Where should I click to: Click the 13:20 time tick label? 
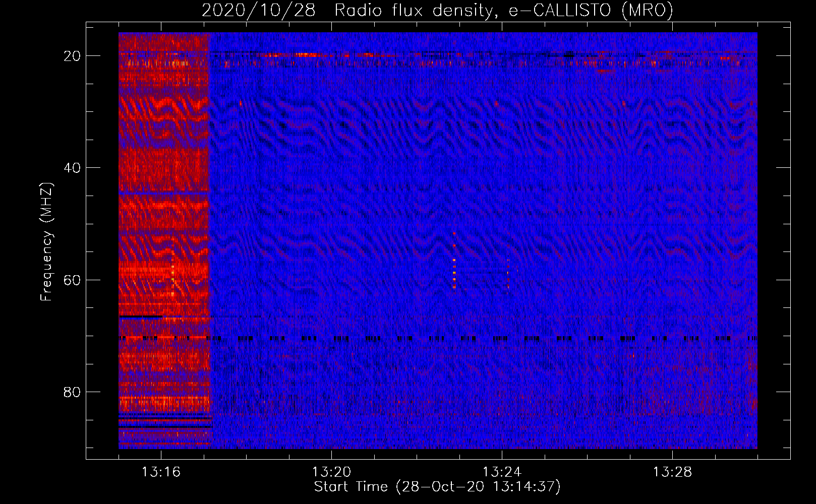331,472
